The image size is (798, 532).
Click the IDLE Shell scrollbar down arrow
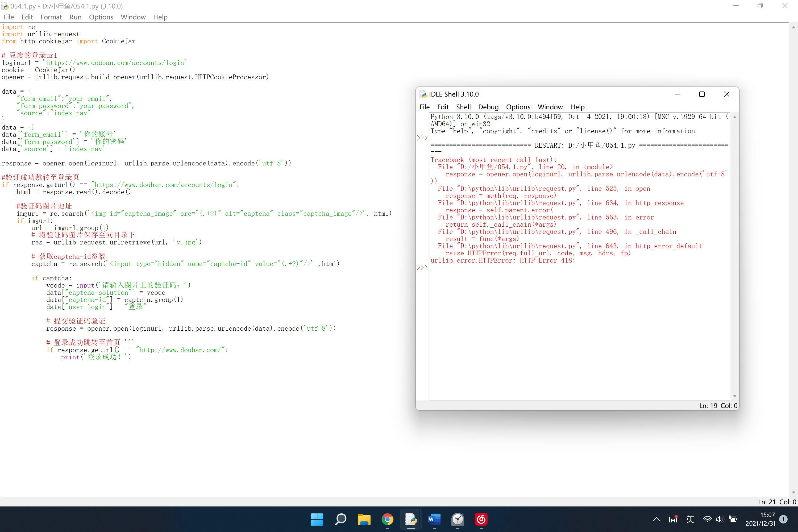[x=734, y=396]
